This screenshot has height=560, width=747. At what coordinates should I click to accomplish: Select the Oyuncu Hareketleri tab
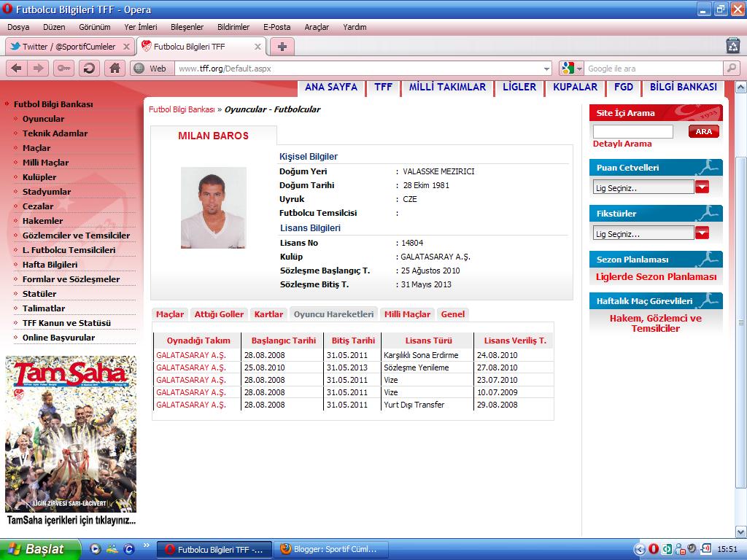[x=333, y=314]
